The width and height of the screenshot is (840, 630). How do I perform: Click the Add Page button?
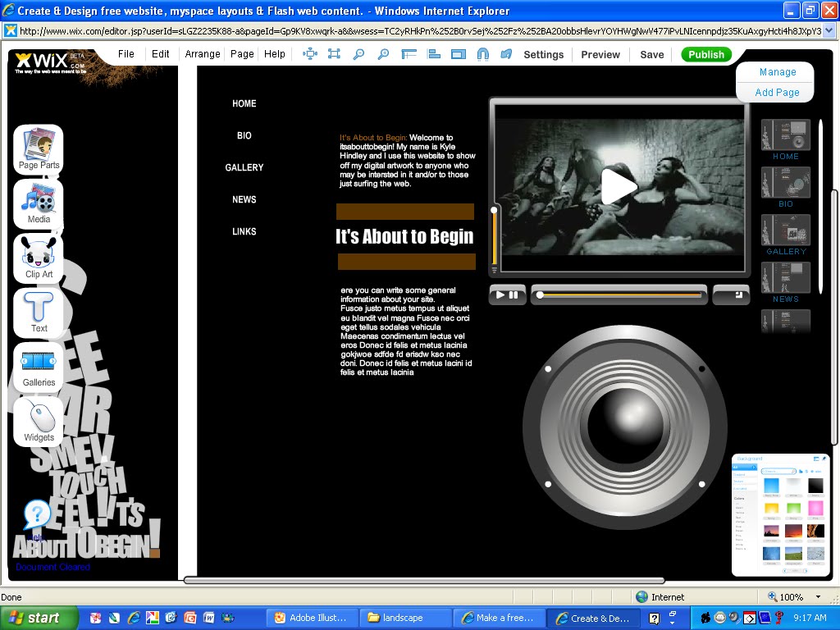[x=777, y=92]
